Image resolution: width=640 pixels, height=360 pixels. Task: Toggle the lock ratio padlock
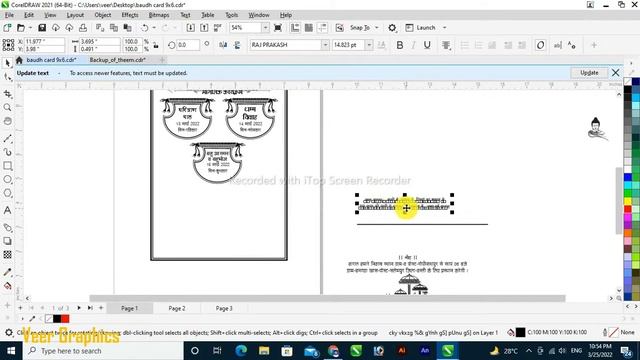click(x=156, y=45)
